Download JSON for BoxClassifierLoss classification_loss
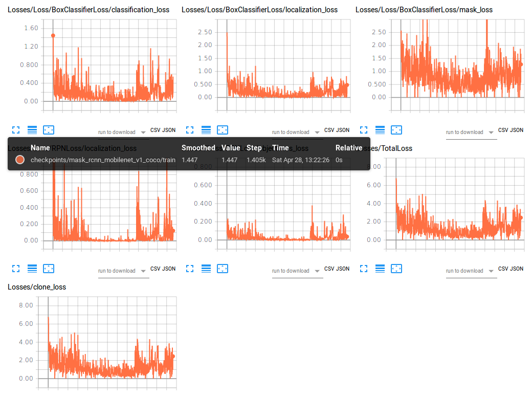Viewport: 532px width, 398px height. [169, 130]
